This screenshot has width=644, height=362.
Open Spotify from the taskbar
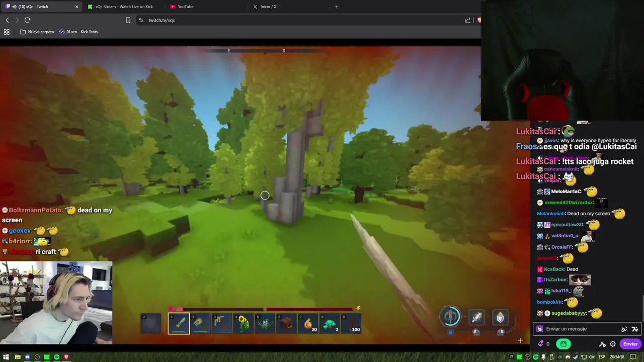coord(56,357)
